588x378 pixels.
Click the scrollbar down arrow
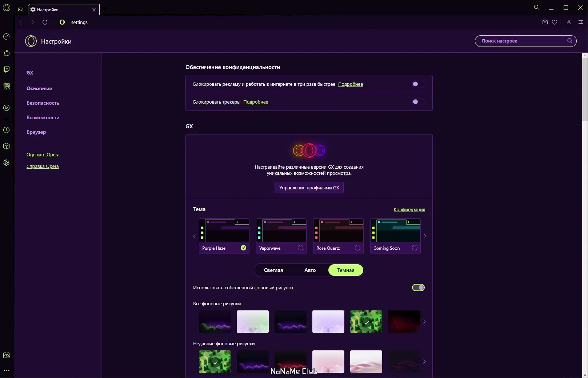[x=585, y=375]
